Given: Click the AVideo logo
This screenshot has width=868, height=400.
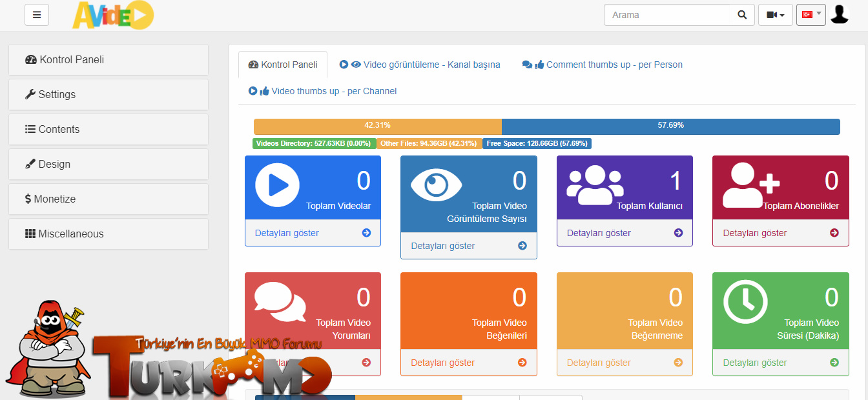Looking at the screenshot, I should click(113, 15).
